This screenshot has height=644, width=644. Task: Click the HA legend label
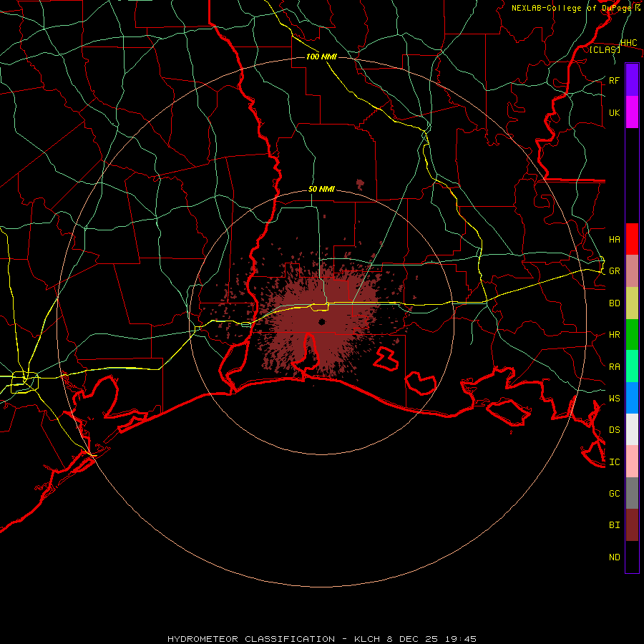(614, 239)
